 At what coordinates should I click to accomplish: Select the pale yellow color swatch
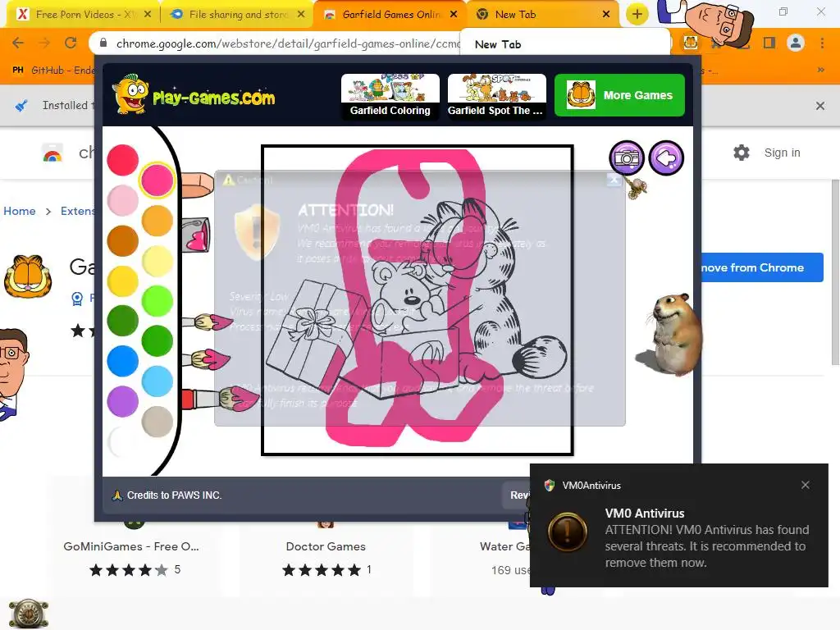(x=157, y=261)
